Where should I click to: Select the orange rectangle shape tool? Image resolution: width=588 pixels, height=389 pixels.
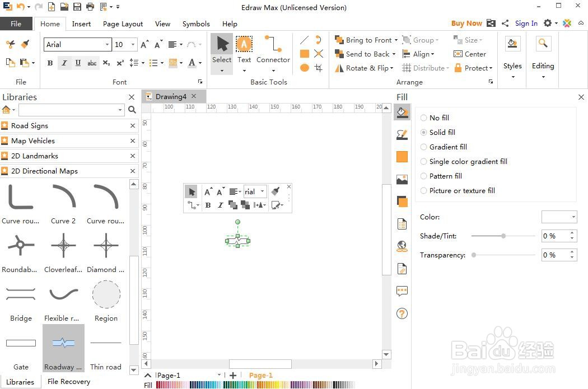305,54
